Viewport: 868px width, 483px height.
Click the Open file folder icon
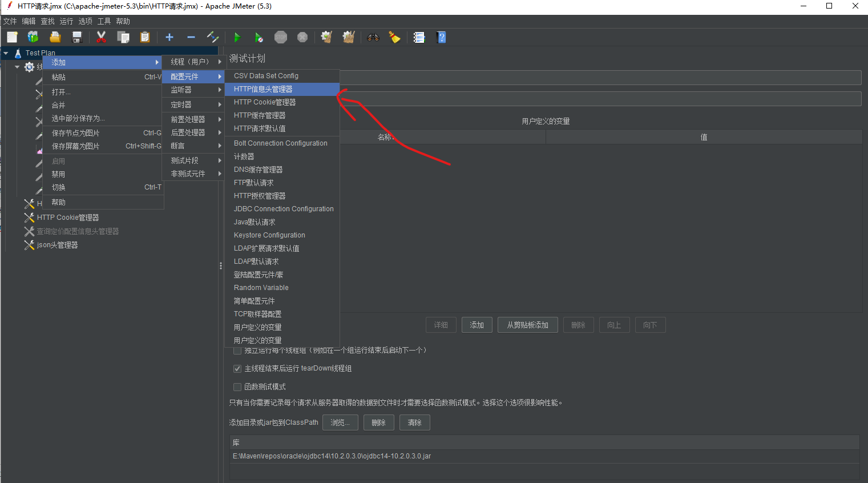click(x=55, y=37)
